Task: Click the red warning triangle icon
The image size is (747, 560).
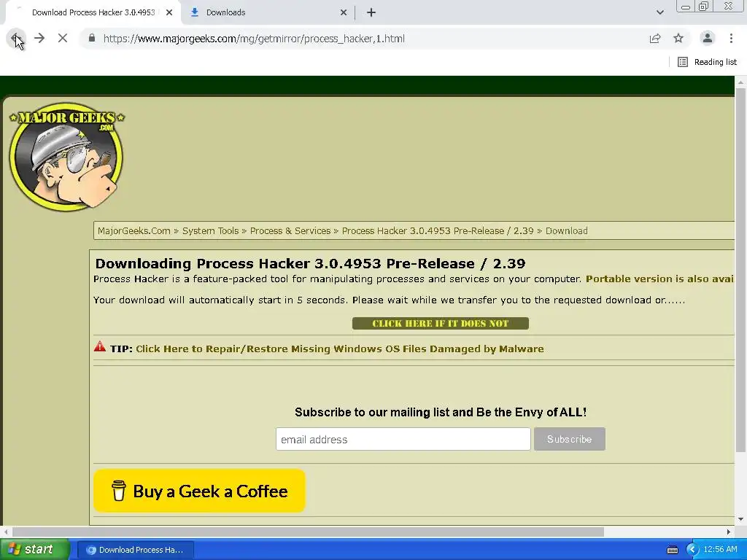Action: [x=99, y=346]
